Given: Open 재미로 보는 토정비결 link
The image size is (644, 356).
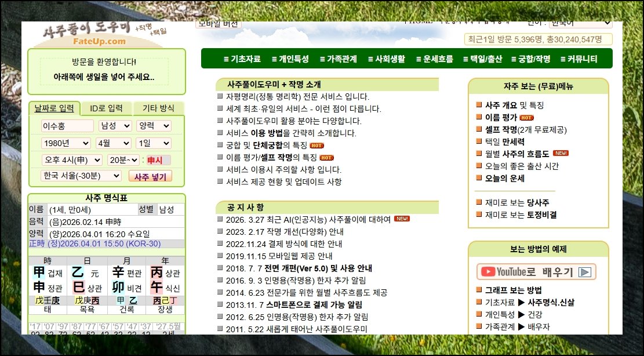Looking at the screenshot, I should pyautogui.click(x=521, y=215).
